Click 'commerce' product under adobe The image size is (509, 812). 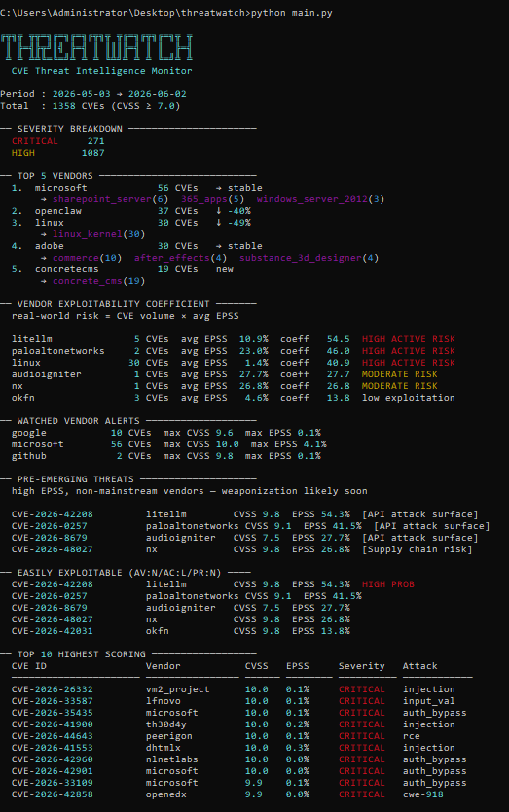point(76,258)
